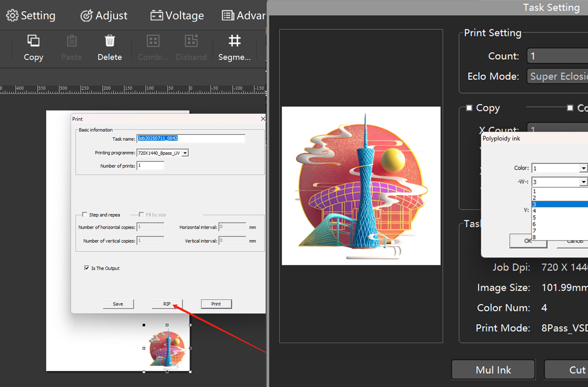Click the Number of horizontal copies field
The image size is (588, 387).
coord(150,227)
